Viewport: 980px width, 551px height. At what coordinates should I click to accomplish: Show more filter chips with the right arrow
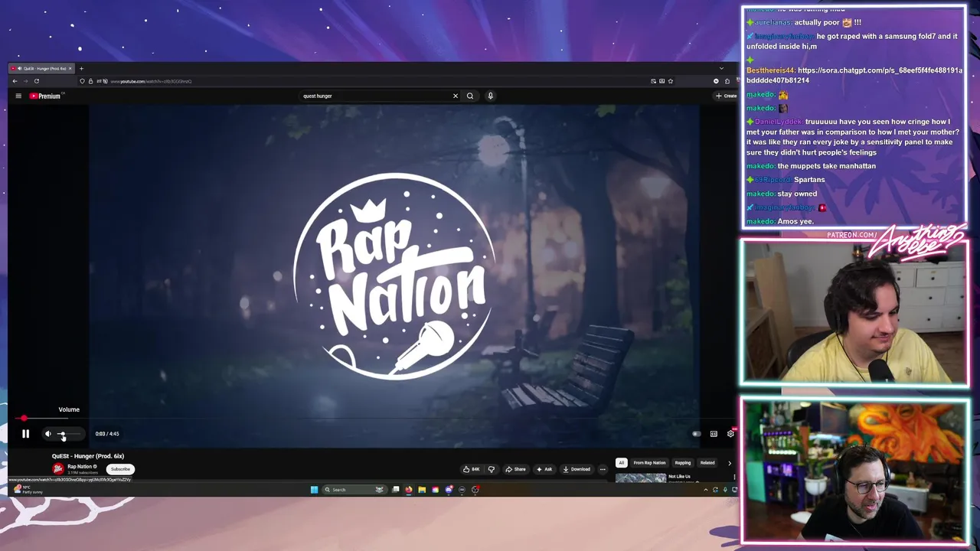point(729,463)
